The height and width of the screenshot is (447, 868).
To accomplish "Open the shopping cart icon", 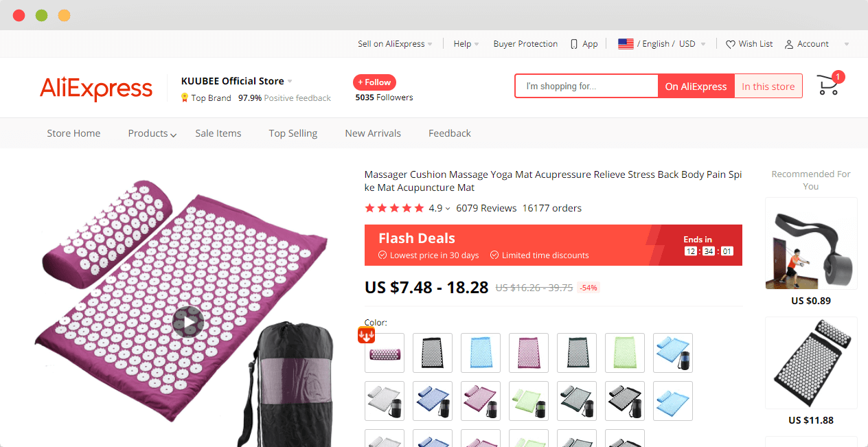I will (x=828, y=85).
